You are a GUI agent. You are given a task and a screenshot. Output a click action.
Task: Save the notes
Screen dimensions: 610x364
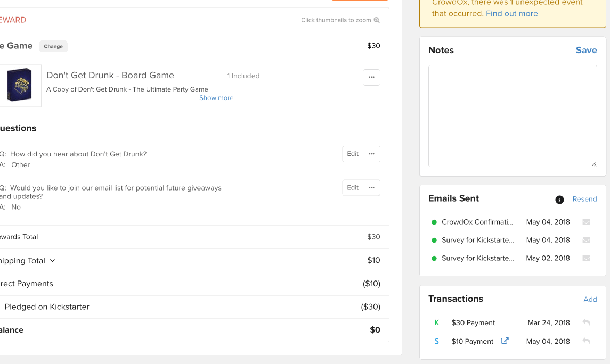pos(586,50)
